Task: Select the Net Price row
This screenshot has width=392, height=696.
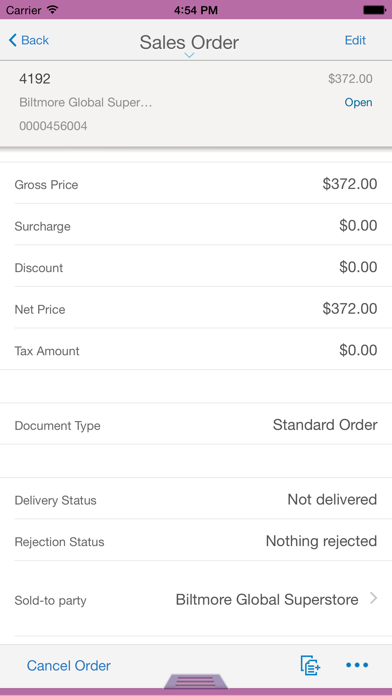Action: pos(196,308)
